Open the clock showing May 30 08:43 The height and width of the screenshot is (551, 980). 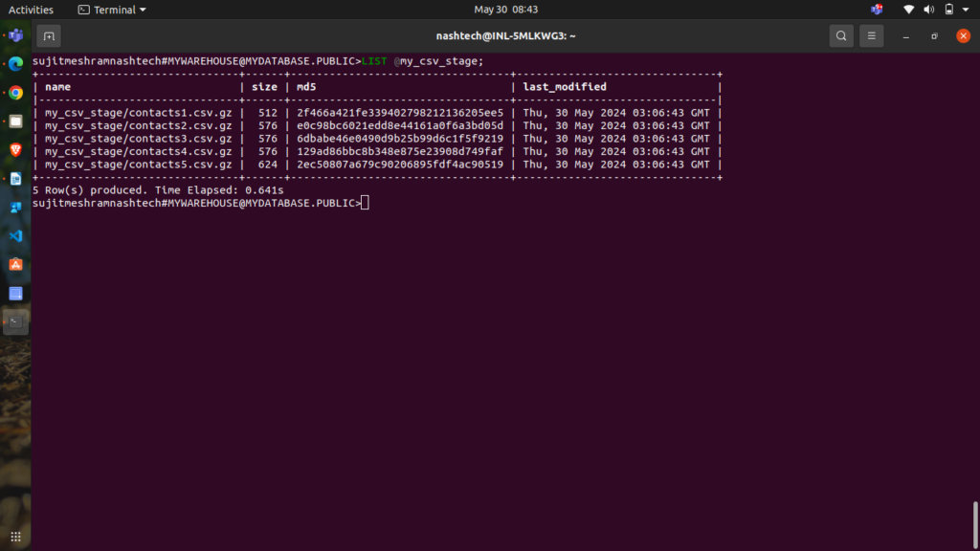pyautogui.click(x=505, y=10)
